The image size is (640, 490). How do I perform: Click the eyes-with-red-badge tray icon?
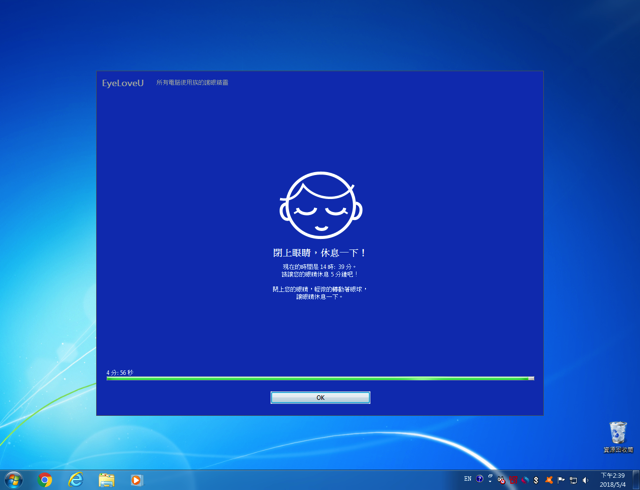click(501, 480)
